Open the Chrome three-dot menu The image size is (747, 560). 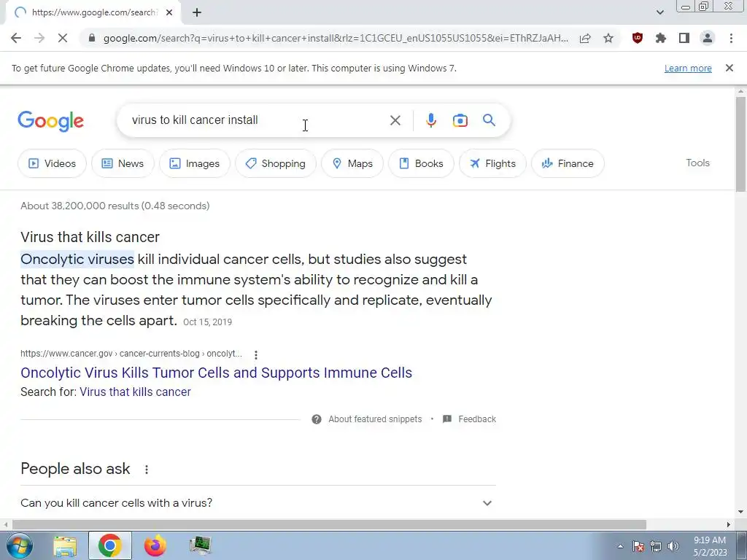click(731, 38)
